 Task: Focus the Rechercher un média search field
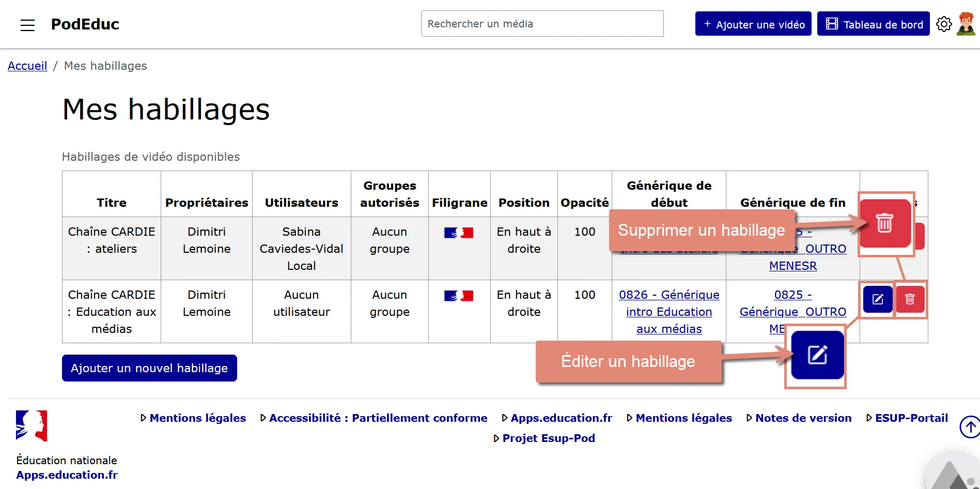tap(542, 24)
